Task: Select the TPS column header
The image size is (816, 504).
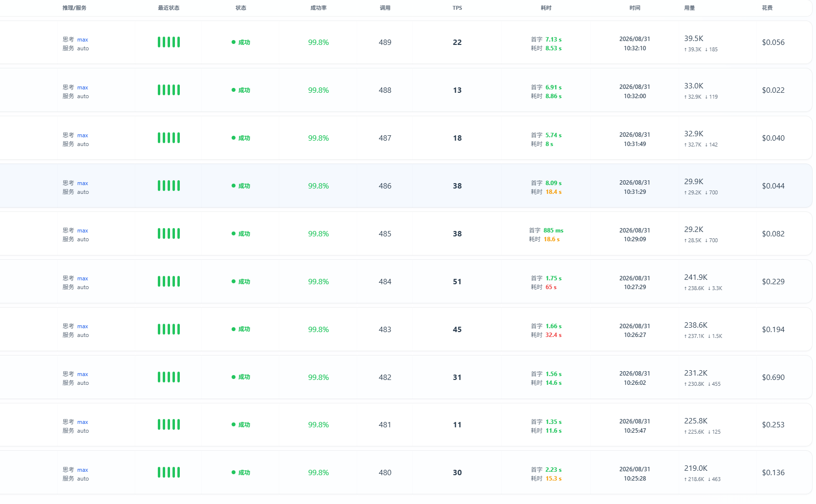Action: (457, 8)
